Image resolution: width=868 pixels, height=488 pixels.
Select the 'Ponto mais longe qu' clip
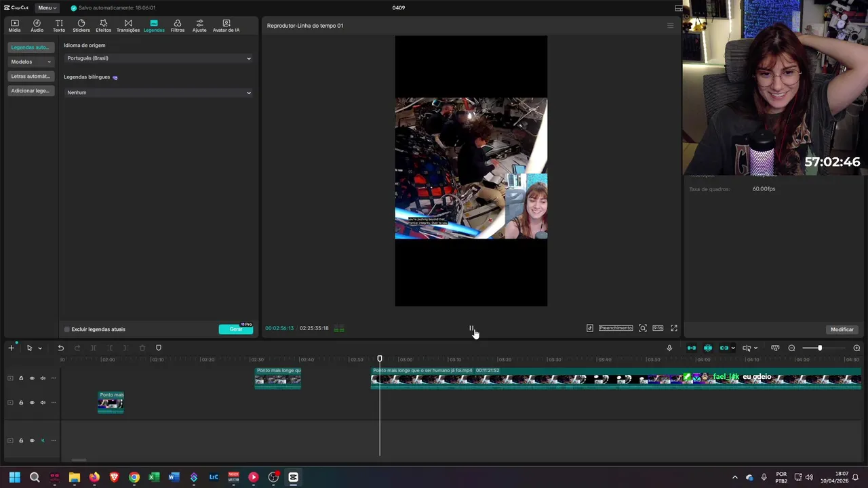278,378
